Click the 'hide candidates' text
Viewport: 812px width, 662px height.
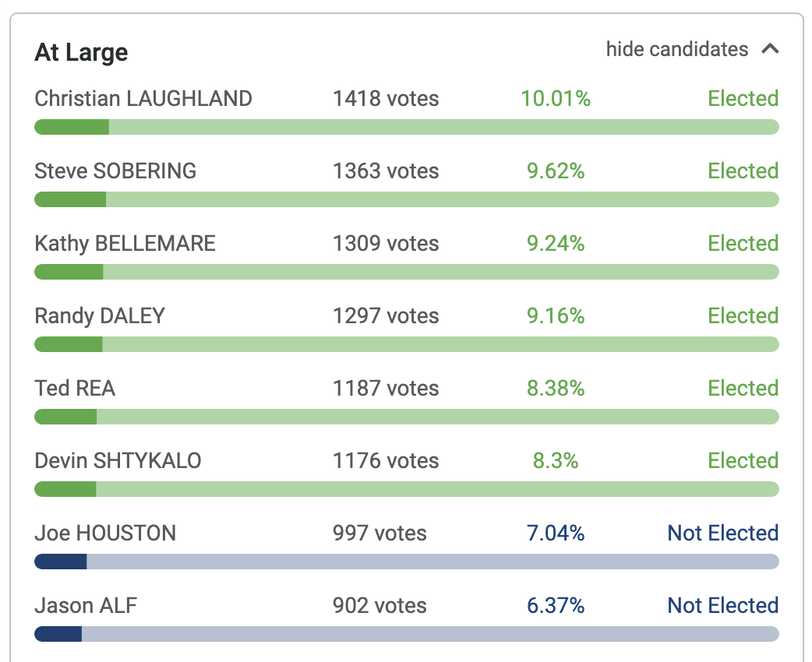coord(676,49)
